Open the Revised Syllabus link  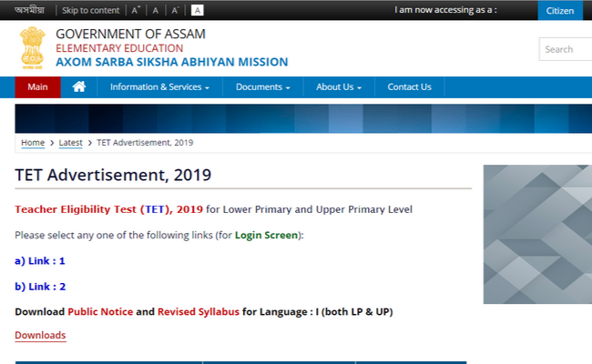198,312
